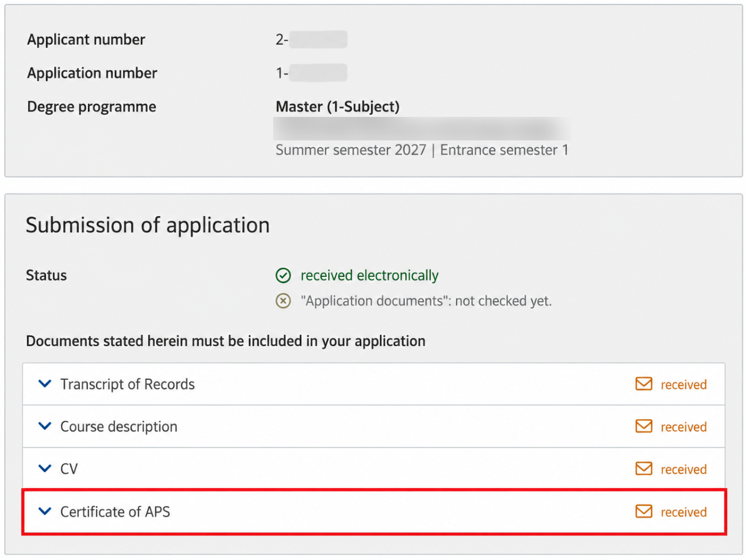Click 'received' status in Transcript of Records row
This screenshot has width=746, height=560.
point(683,385)
